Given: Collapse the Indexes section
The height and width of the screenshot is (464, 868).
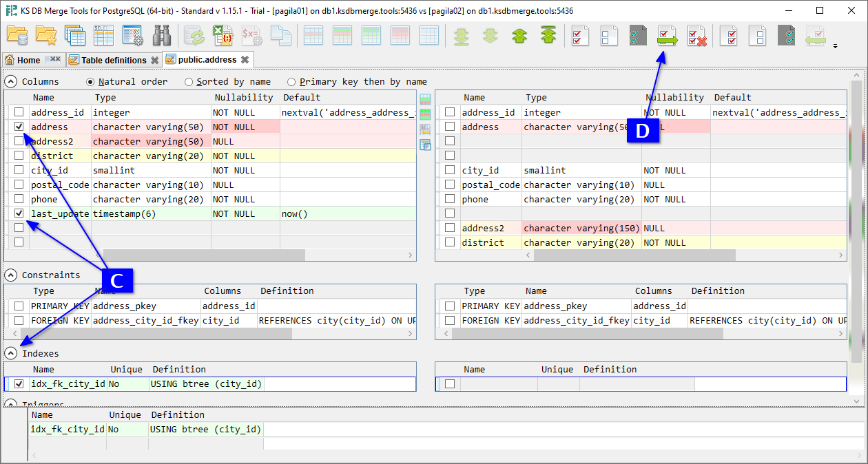Looking at the screenshot, I should (11, 353).
